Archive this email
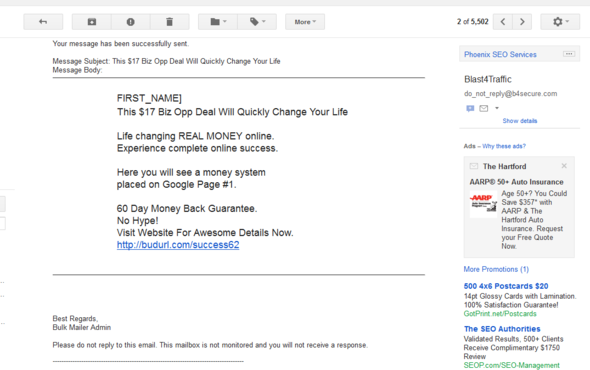This screenshot has width=590, height=370. click(92, 22)
